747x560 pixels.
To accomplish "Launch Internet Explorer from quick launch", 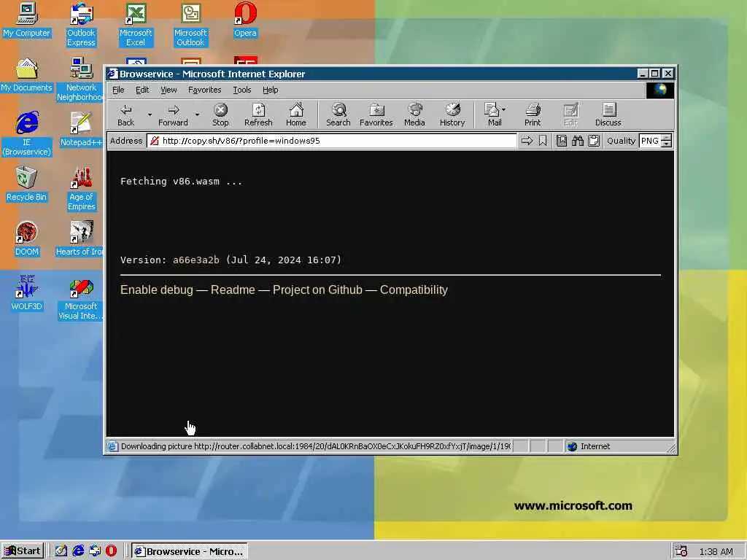I will [77, 551].
